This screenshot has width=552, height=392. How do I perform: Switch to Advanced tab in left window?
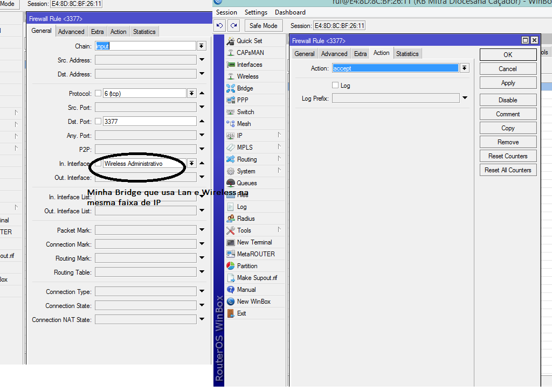[71, 32]
